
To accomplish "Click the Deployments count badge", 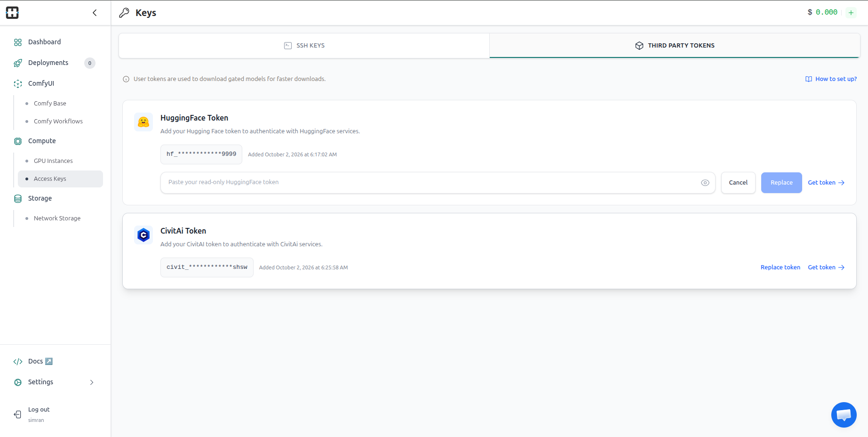I will 90,63.
